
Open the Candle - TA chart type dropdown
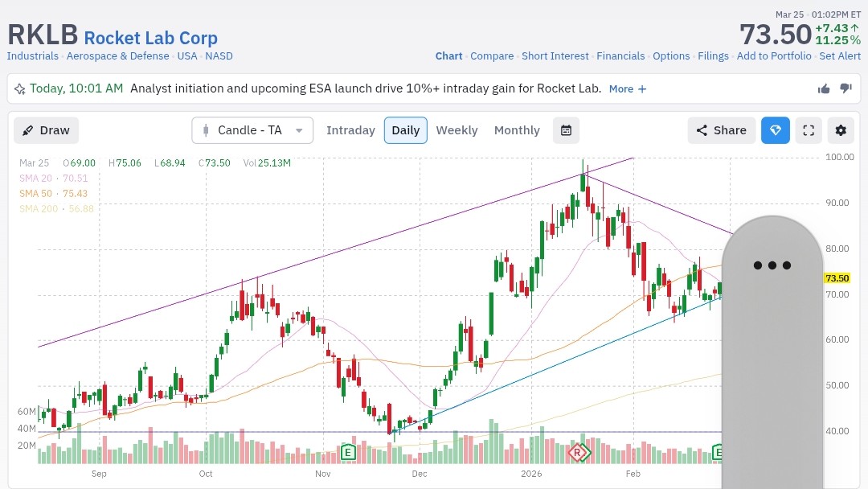coord(252,130)
